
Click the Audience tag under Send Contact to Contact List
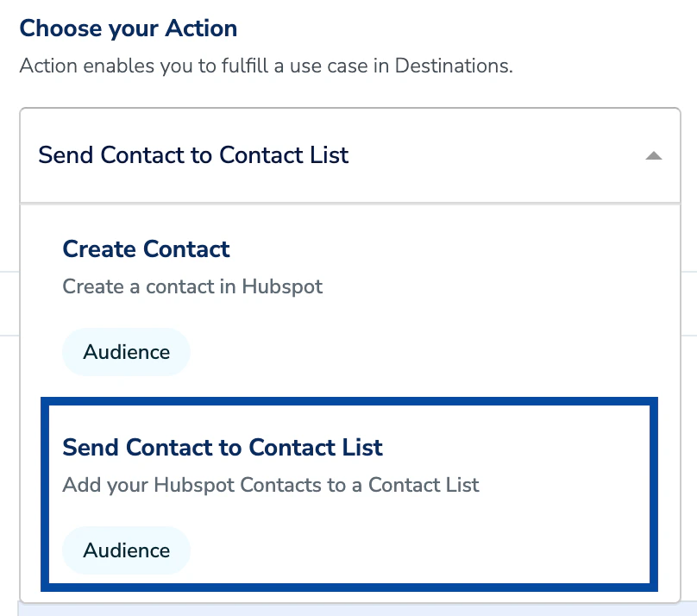coord(126,550)
